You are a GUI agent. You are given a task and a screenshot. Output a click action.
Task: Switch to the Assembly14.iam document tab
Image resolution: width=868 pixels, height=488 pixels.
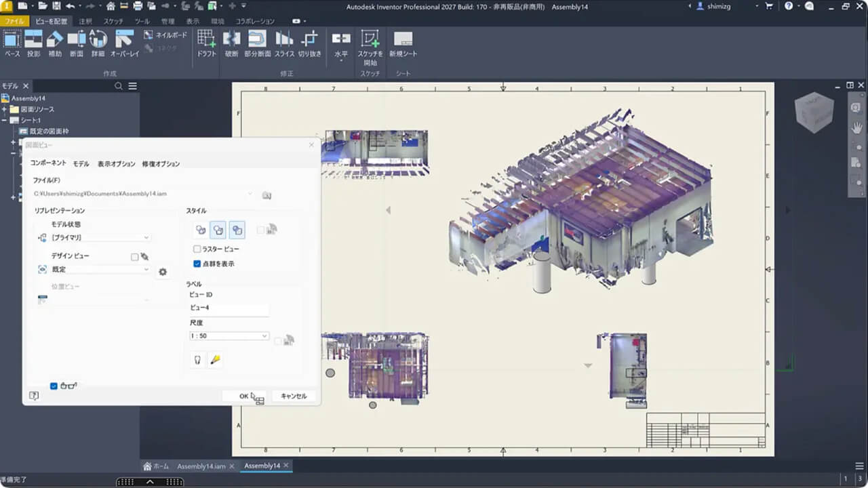[202, 466]
